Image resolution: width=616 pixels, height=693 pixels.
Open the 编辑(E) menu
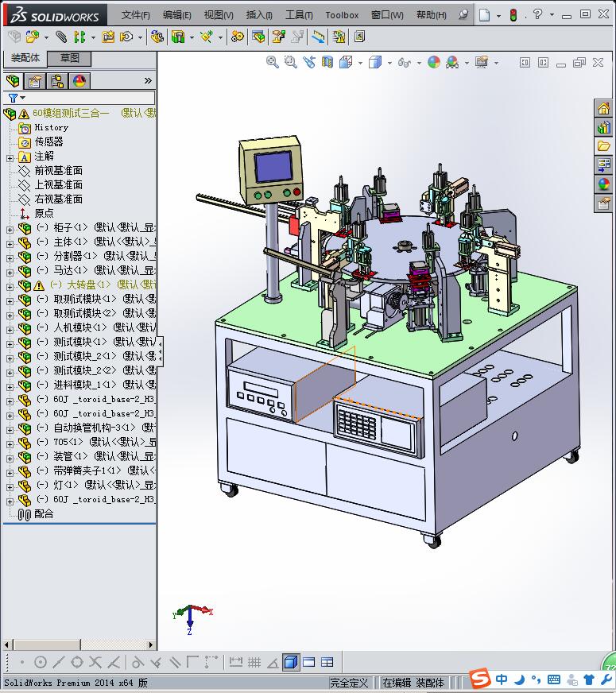(176, 15)
